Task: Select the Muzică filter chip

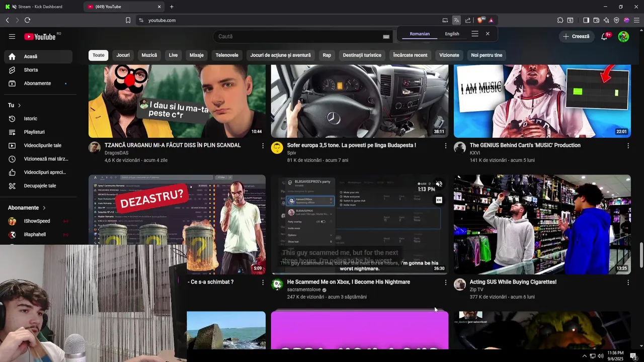Action: pos(149,55)
